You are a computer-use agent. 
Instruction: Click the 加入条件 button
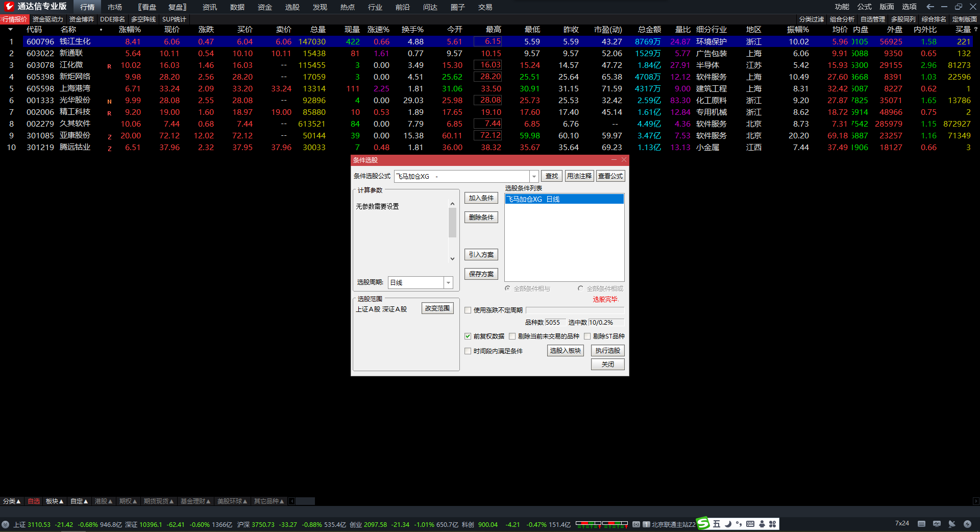(x=481, y=198)
